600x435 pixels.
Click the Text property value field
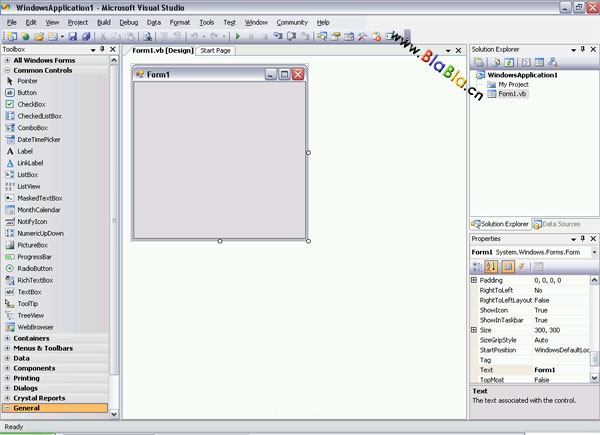[560, 370]
